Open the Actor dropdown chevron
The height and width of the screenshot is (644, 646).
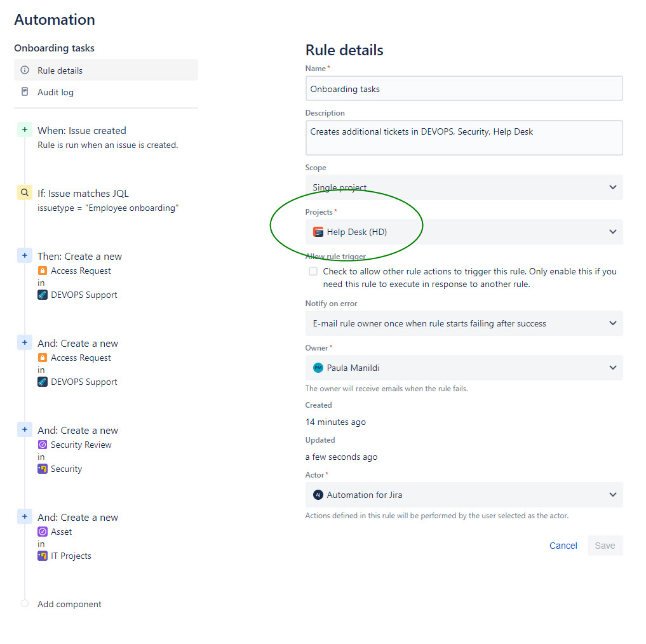point(612,495)
